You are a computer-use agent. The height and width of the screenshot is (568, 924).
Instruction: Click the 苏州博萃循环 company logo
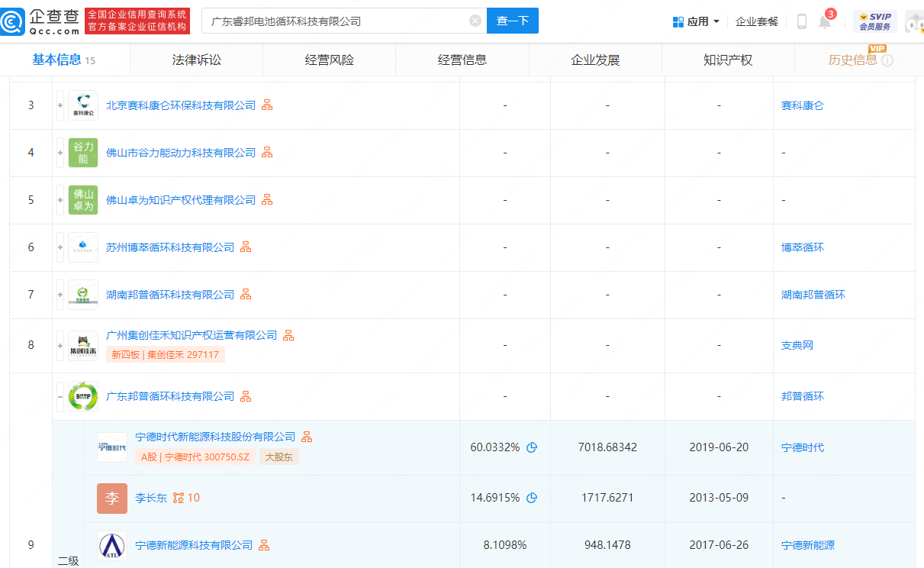pos(83,247)
